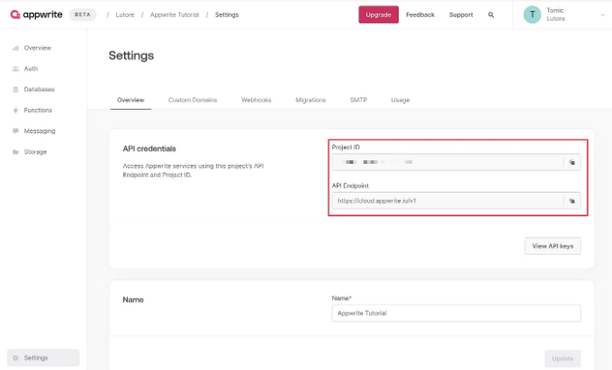Click the Functions lightning icon
This screenshot has height=370, width=612.
(x=16, y=110)
